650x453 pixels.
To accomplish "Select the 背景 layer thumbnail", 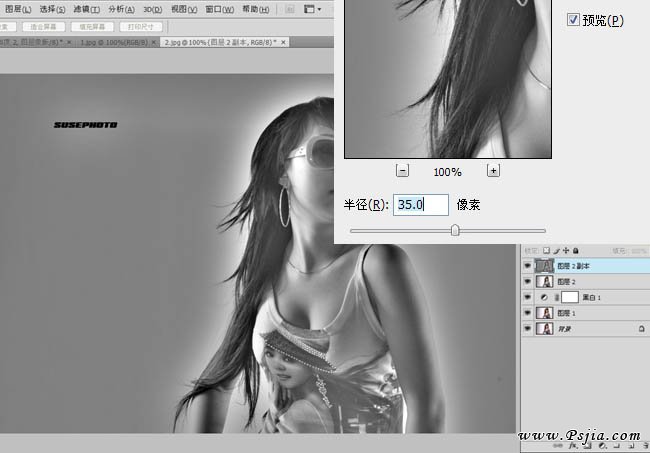I will (544, 329).
